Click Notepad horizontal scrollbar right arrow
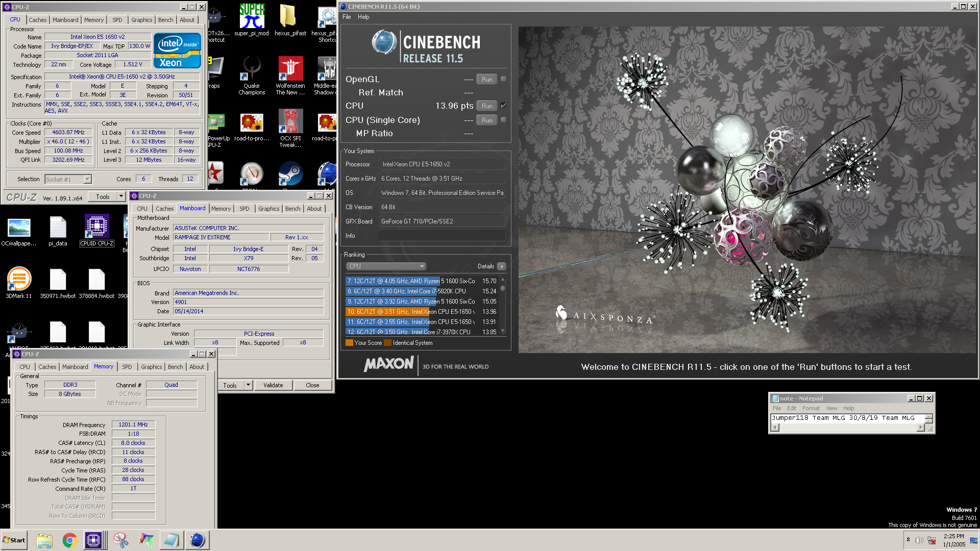Screen dimensions: 980x551 click(x=920, y=428)
